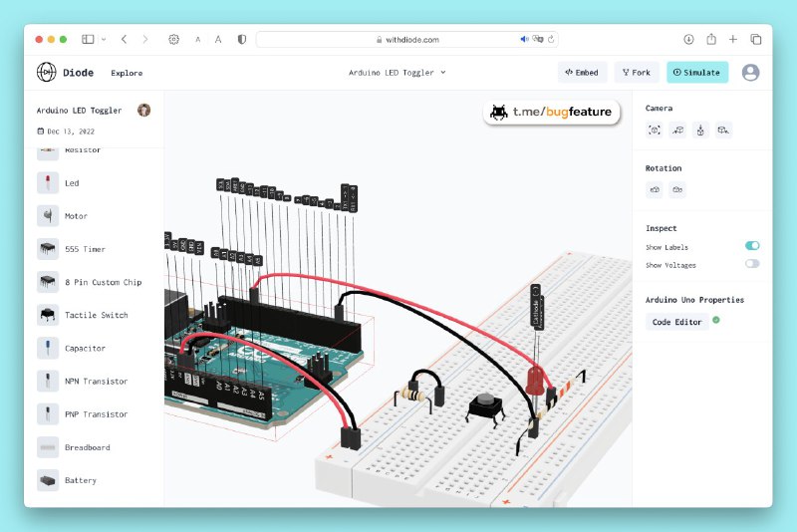The height and width of the screenshot is (532, 797).
Task: Click the first Rotation icon
Action: (655, 189)
